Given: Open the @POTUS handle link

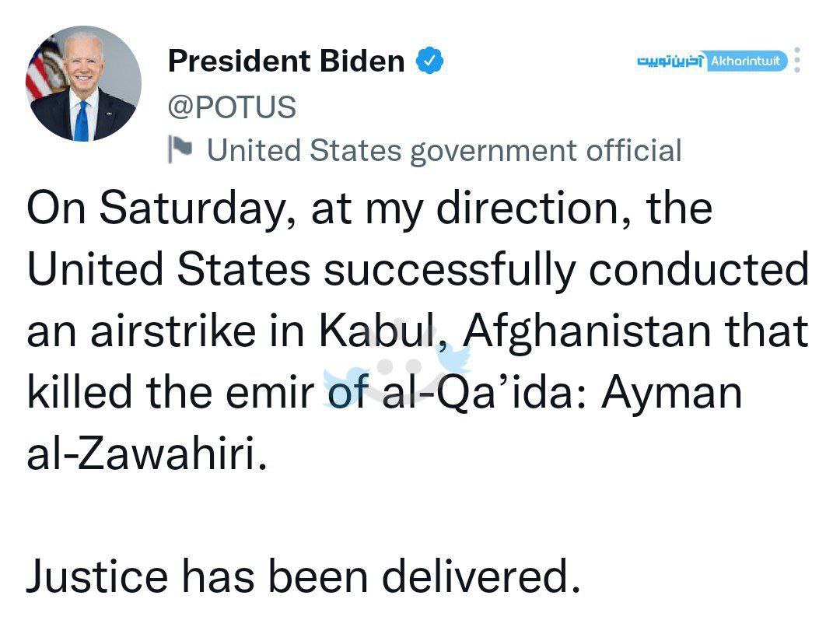Looking at the screenshot, I should coord(232,107).
